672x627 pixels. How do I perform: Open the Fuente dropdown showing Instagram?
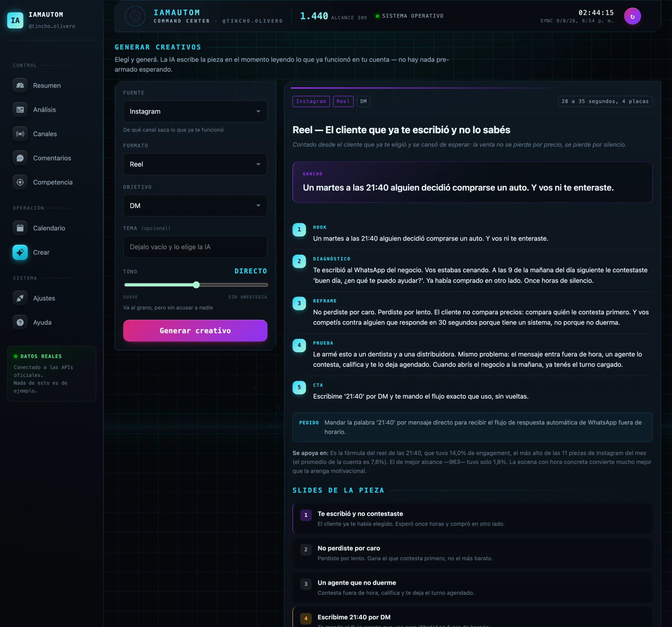coord(195,111)
